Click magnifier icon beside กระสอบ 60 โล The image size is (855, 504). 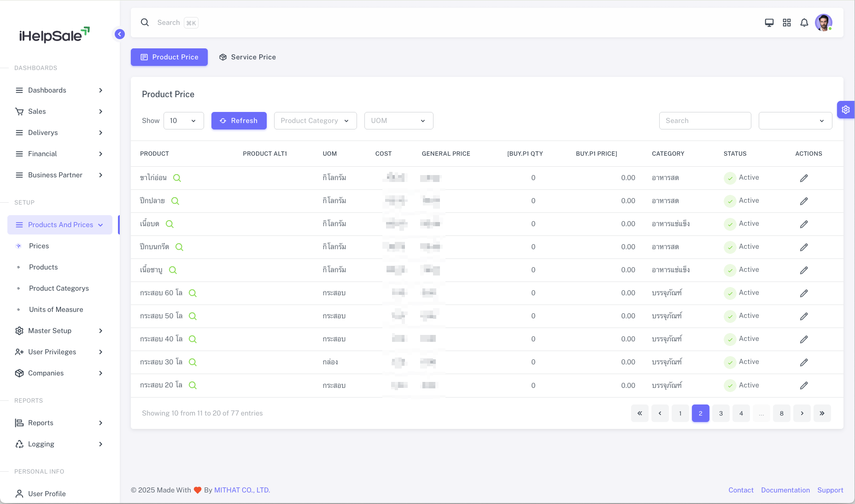click(x=193, y=293)
